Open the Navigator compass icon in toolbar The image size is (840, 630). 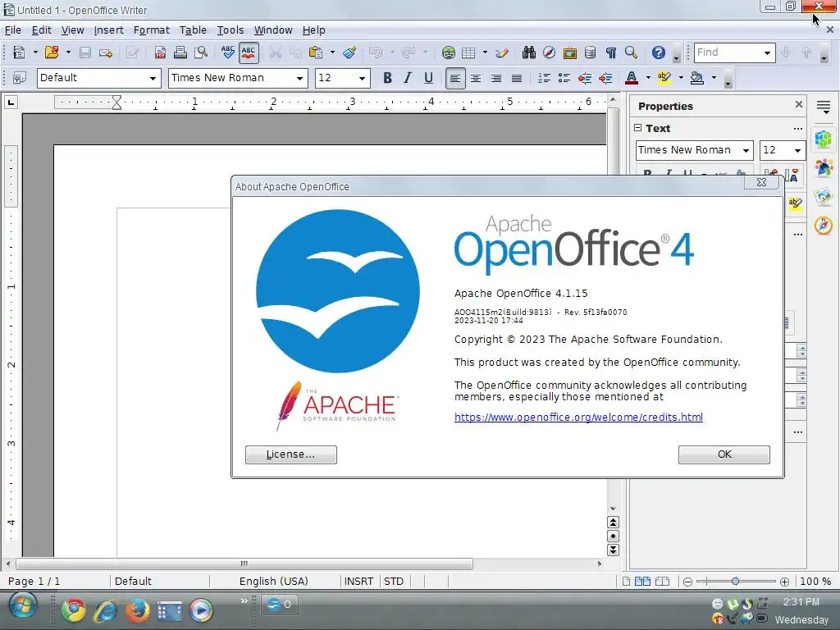549,52
